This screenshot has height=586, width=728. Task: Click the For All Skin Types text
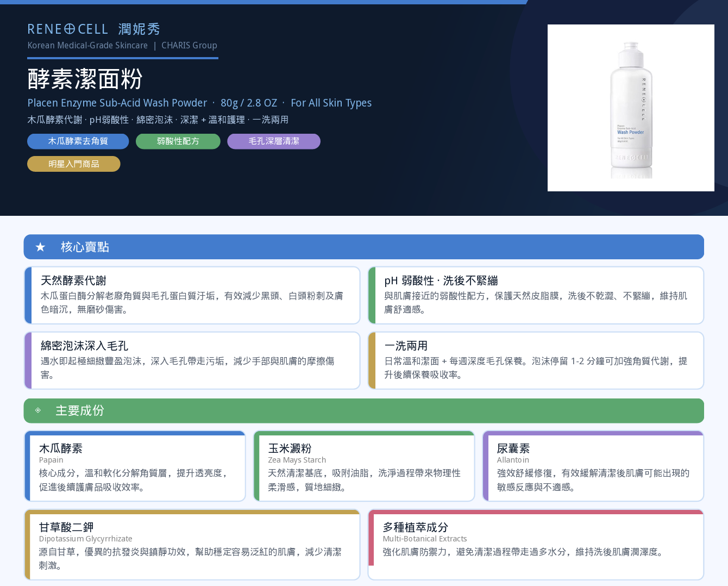331,103
